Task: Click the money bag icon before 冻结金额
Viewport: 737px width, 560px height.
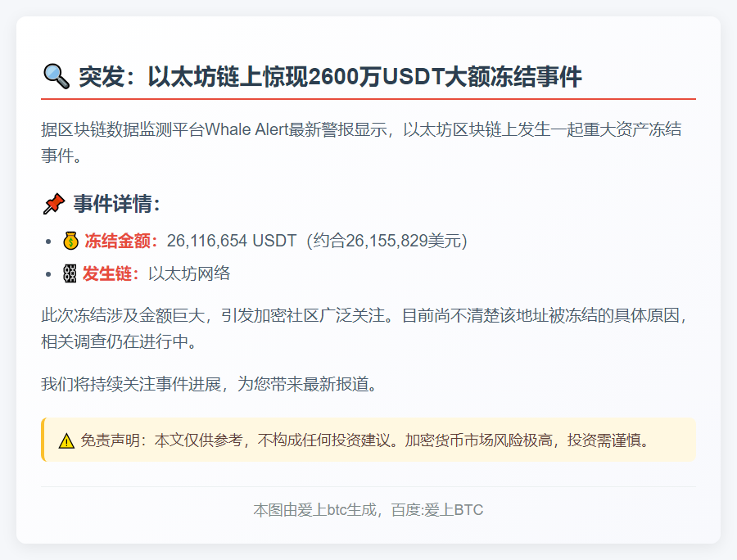Action: pyautogui.click(x=70, y=241)
